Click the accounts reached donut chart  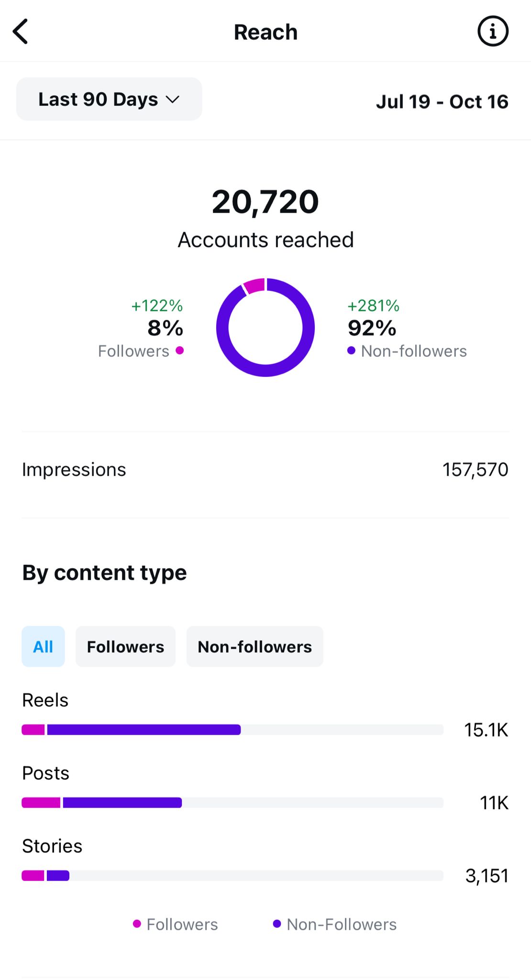pyautogui.click(x=265, y=327)
